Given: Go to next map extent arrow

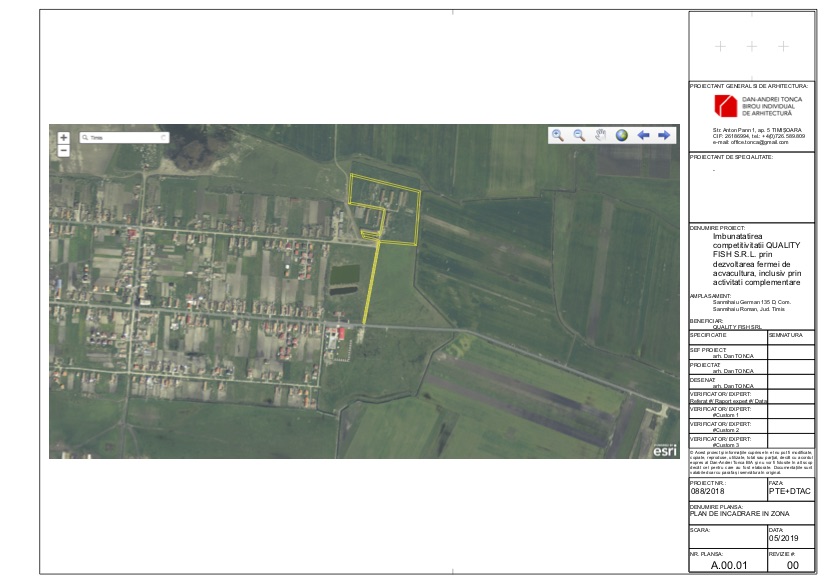Looking at the screenshot, I should point(663,135).
